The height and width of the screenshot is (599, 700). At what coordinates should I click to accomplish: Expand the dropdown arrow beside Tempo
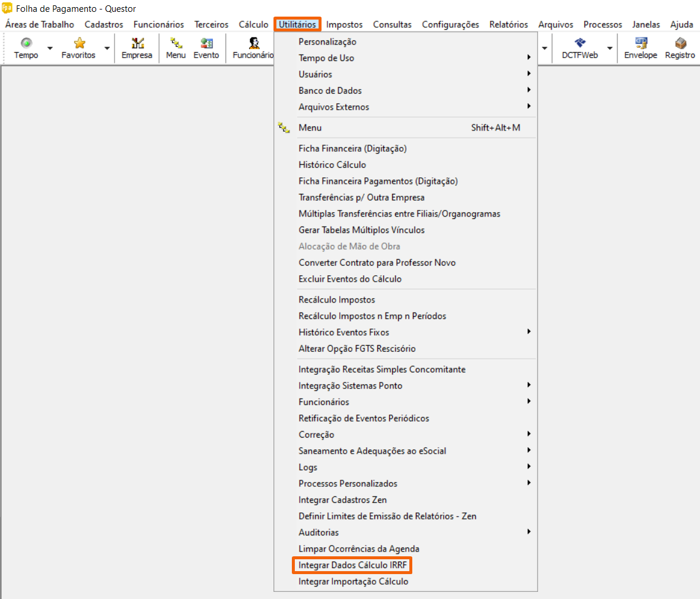tap(50, 48)
